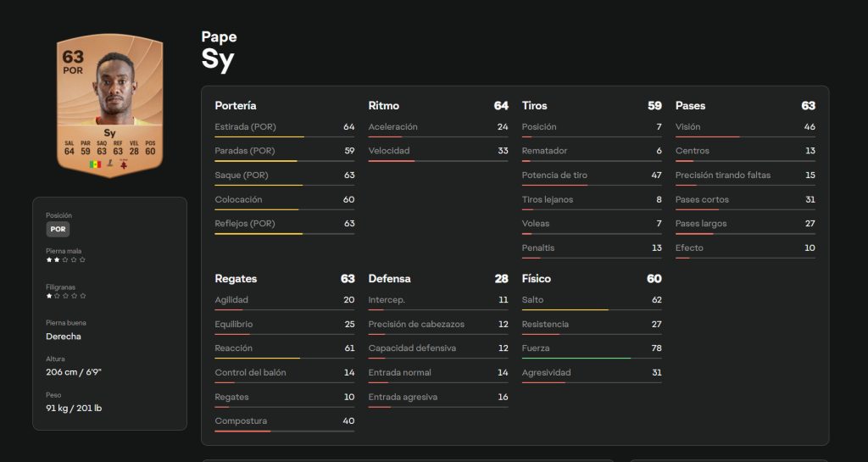
Task: Select the Ritmo category heading
Action: pos(384,106)
